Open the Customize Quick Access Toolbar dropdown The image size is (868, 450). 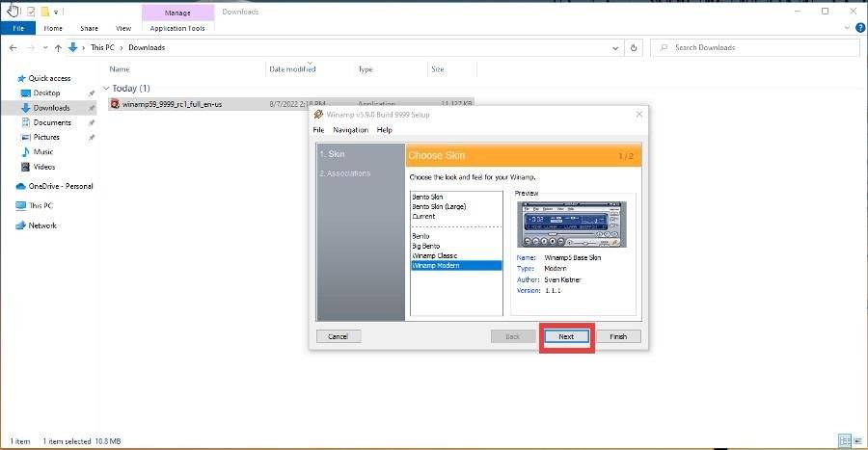click(56, 12)
